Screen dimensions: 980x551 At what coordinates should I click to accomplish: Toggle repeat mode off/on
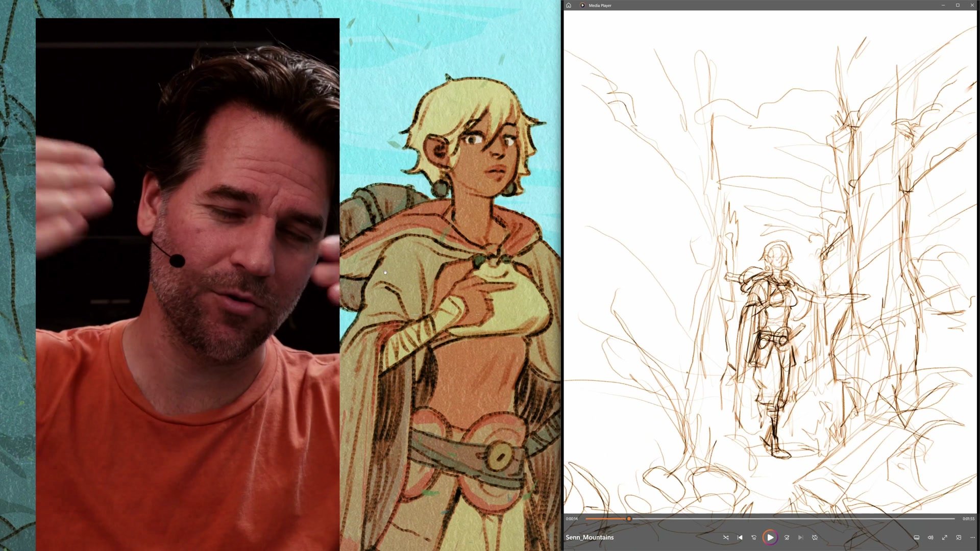pos(815,537)
